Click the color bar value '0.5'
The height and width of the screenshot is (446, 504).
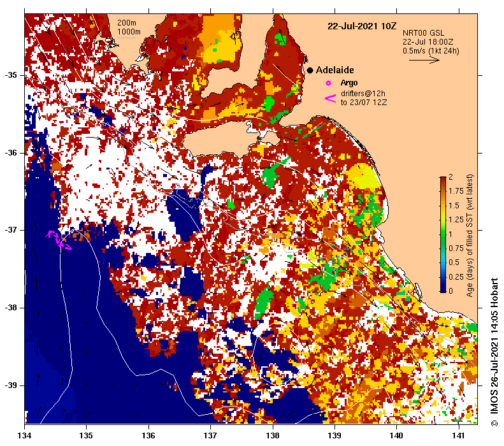454,263
